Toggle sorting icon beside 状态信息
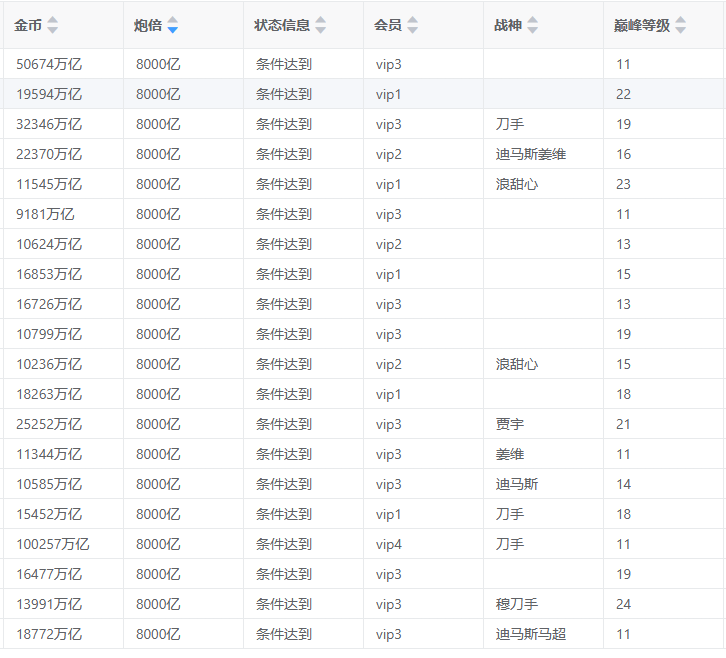Screen dimensions: 726x658 (320, 25)
